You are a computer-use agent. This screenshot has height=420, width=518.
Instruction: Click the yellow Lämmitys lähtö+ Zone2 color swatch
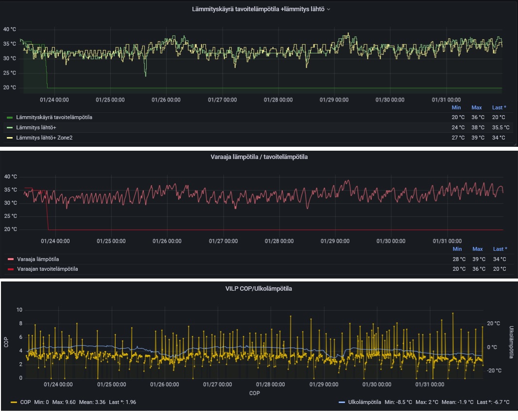point(10,138)
